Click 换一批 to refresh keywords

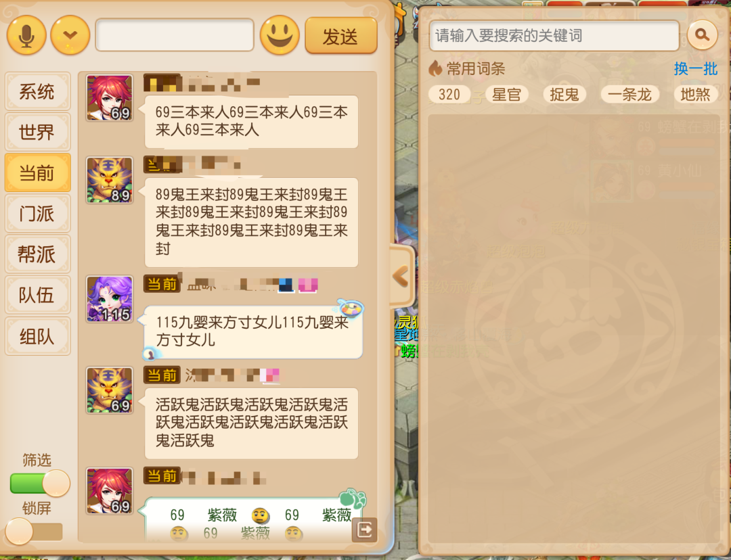point(696,69)
